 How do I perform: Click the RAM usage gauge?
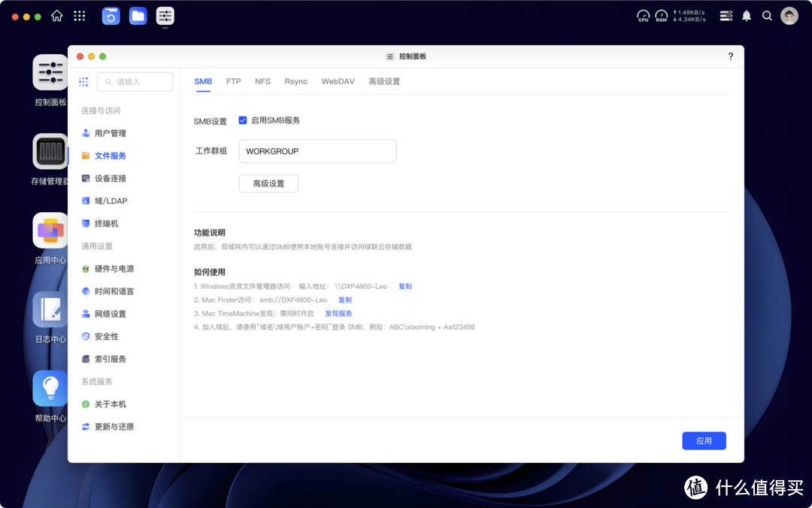pyautogui.click(x=662, y=15)
